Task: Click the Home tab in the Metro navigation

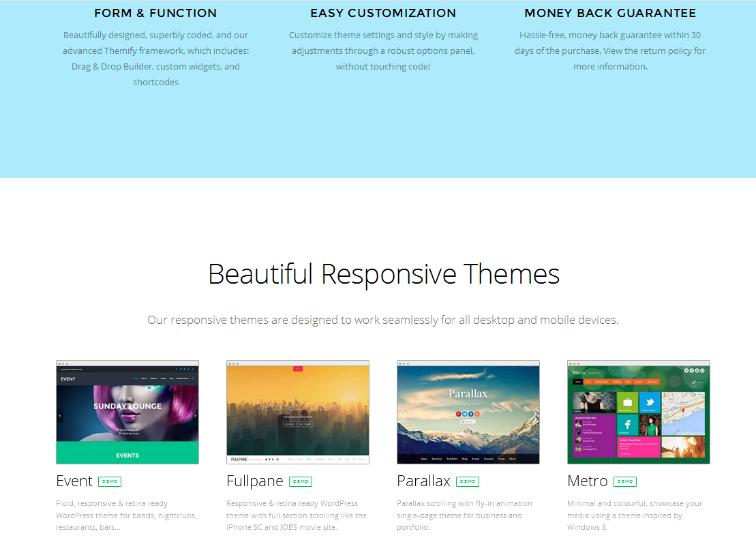Action: click(577, 382)
